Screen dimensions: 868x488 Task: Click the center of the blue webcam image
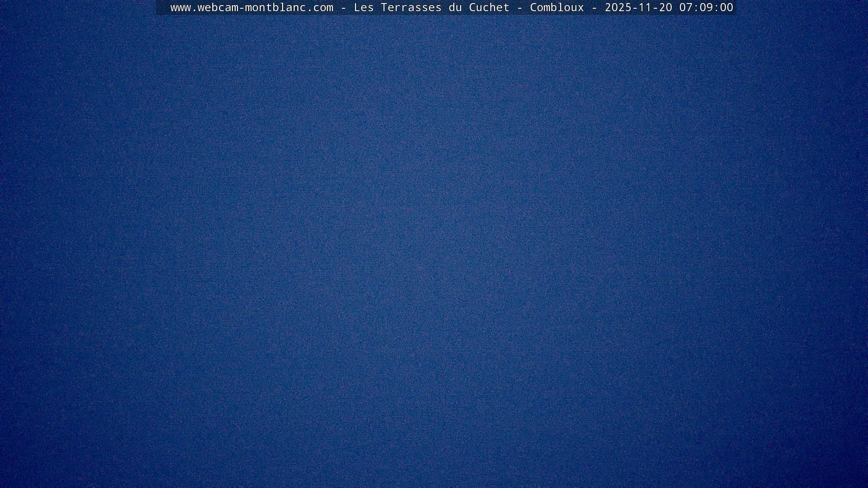click(434, 251)
